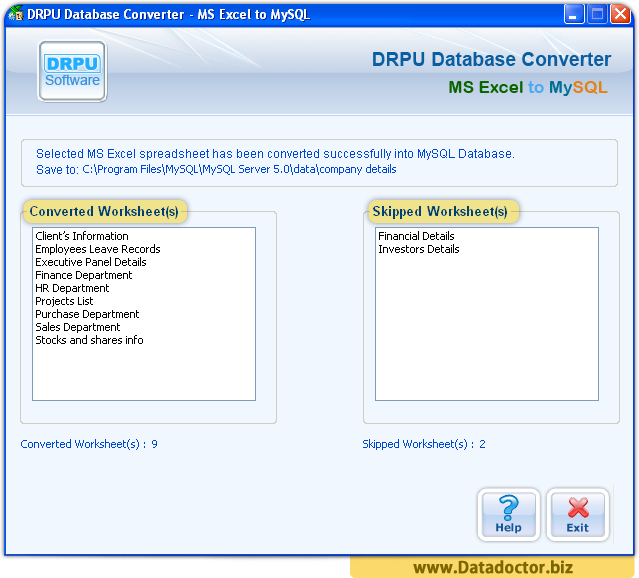Select "Financial Details" in the skipped list
This screenshot has width=639, height=578.
tap(416, 236)
